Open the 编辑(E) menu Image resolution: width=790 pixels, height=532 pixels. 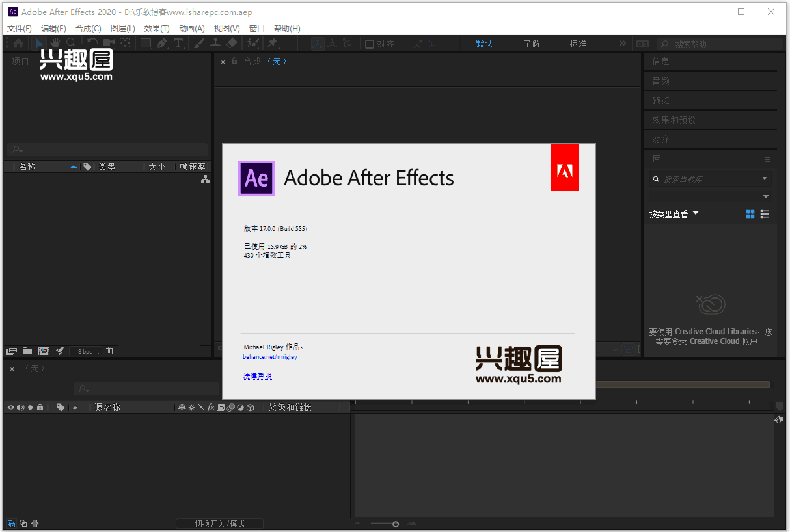point(53,29)
